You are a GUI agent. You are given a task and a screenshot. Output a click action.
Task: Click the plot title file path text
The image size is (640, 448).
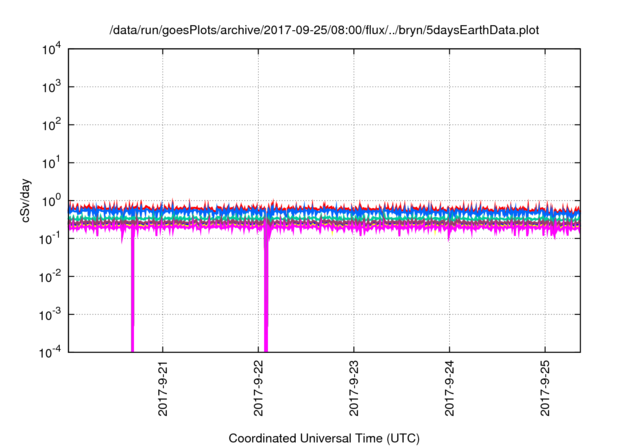click(x=324, y=30)
